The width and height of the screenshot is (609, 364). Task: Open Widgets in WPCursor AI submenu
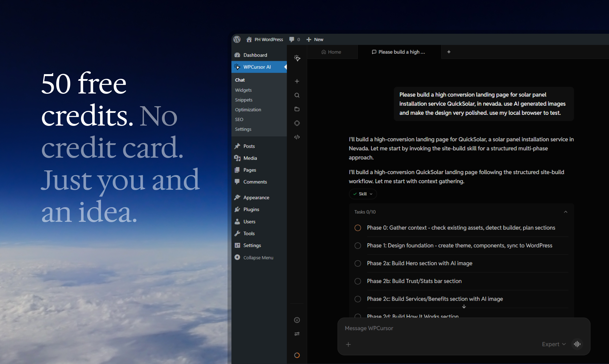pos(243,90)
